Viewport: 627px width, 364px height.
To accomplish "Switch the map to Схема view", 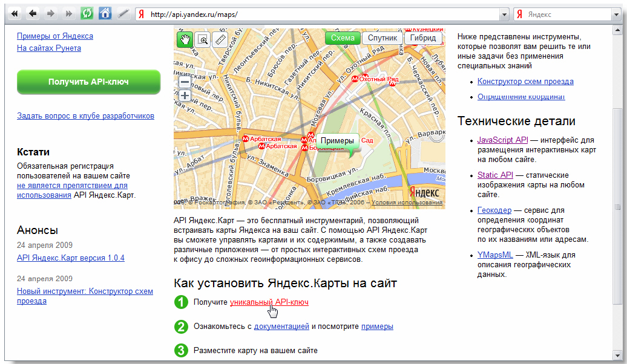I will pos(343,38).
